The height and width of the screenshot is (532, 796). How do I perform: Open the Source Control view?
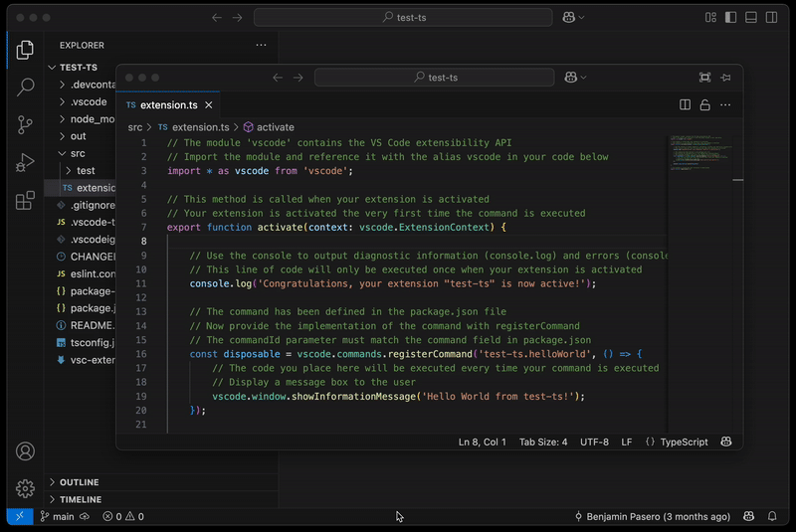[25, 124]
